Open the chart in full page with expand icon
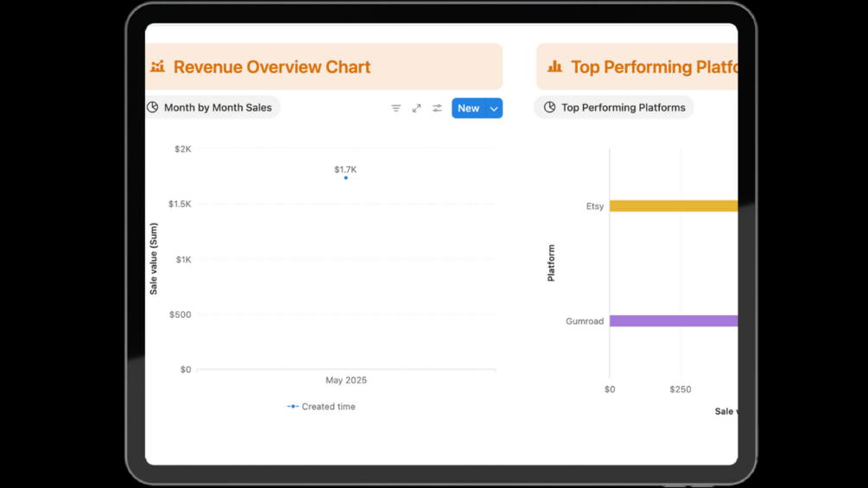 (x=416, y=108)
